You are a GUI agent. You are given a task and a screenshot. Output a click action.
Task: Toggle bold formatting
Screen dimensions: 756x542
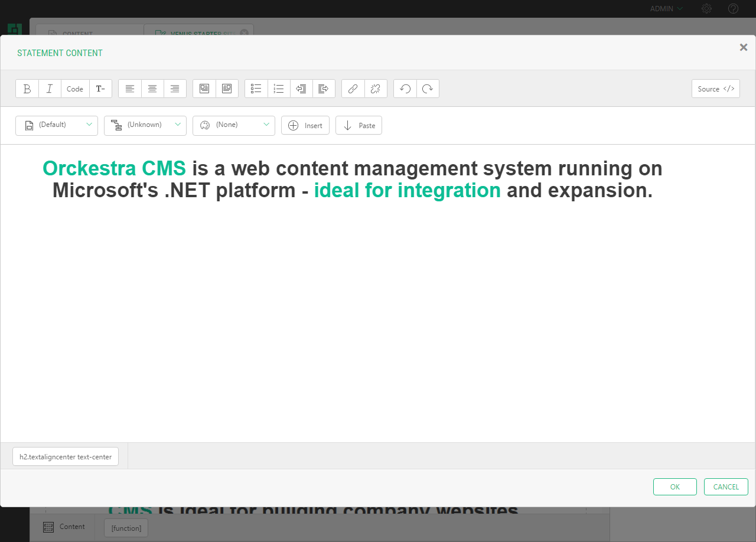click(x=27, y=89)
